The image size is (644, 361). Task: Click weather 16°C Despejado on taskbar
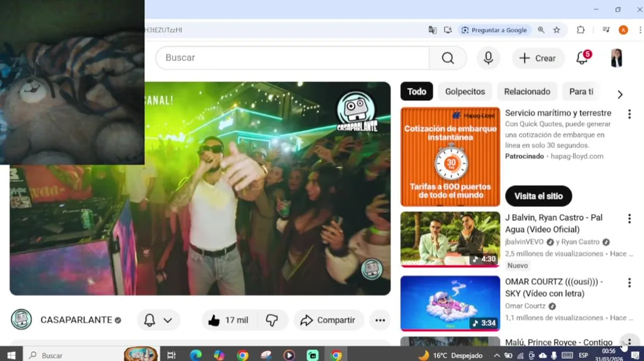point(451,355)
